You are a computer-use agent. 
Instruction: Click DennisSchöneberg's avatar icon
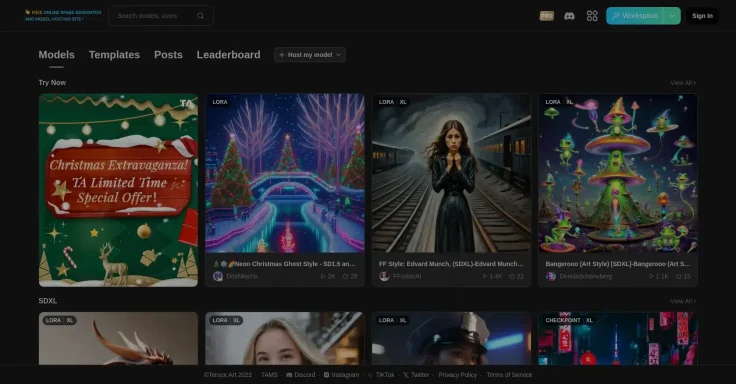click(x=551, y=276)
